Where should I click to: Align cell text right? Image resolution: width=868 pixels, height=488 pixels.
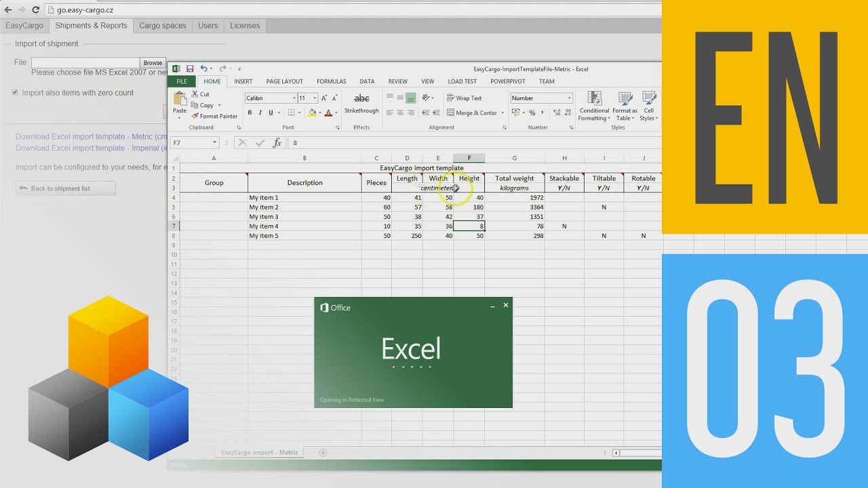[x=411, y=113]
